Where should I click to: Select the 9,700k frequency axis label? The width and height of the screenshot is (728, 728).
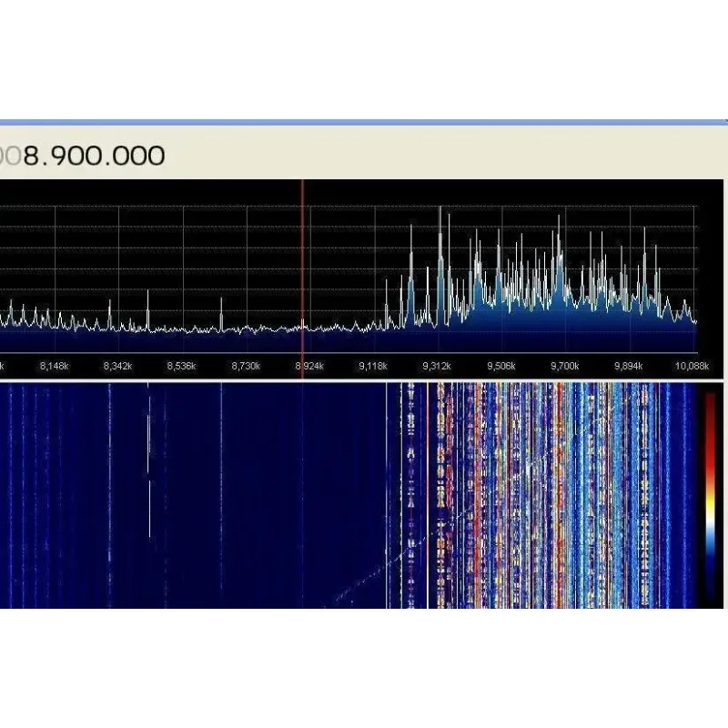point(564,367)
